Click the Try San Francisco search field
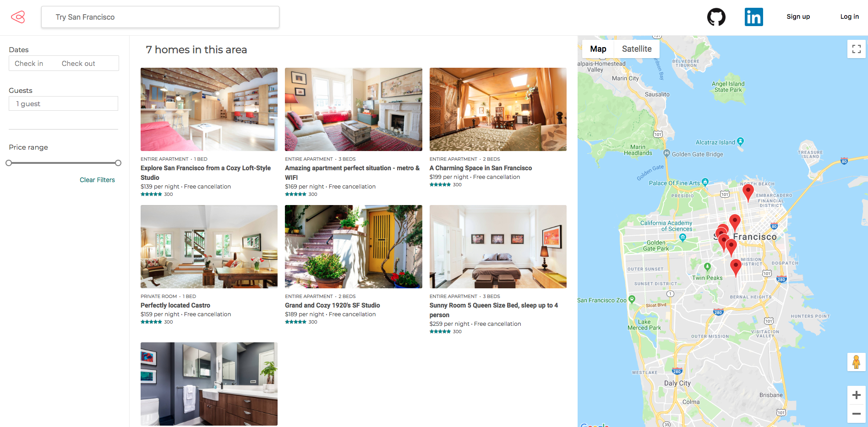This screenshot has height=427, width=868. [160, 17]
